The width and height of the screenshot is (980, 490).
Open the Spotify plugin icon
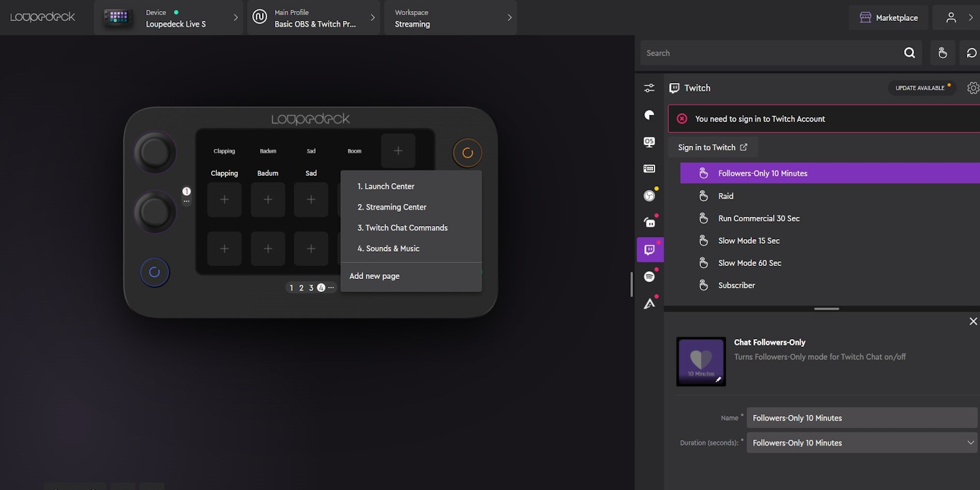click(649, 276)
